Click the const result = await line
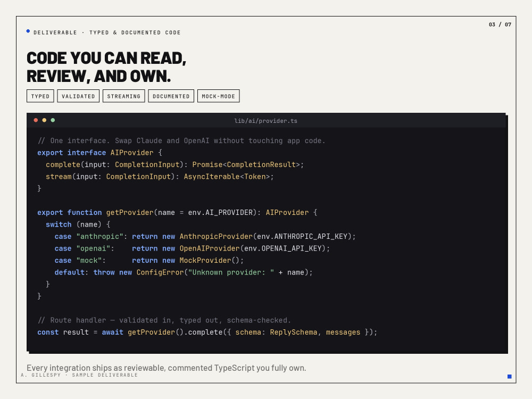The height and width of the screenshot is (399, 532). (x=207, y=332)
